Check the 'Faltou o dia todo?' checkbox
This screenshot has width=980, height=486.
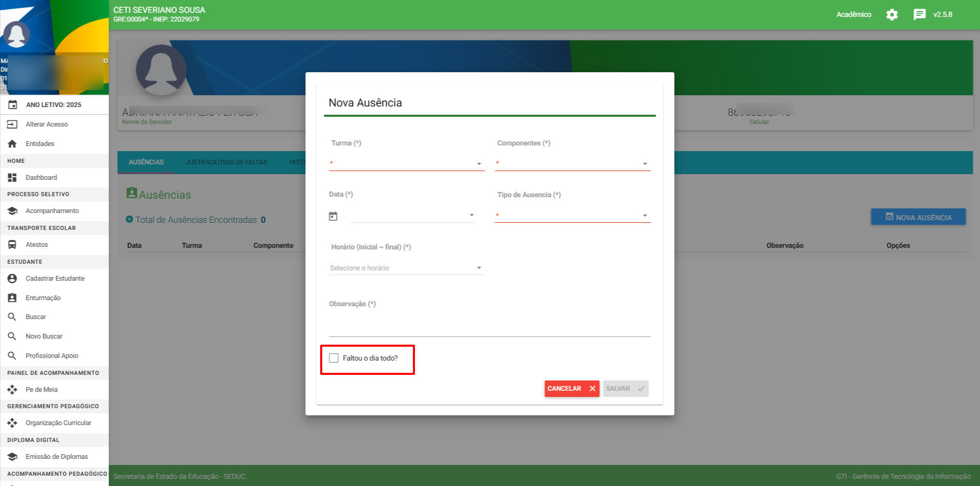334,358
